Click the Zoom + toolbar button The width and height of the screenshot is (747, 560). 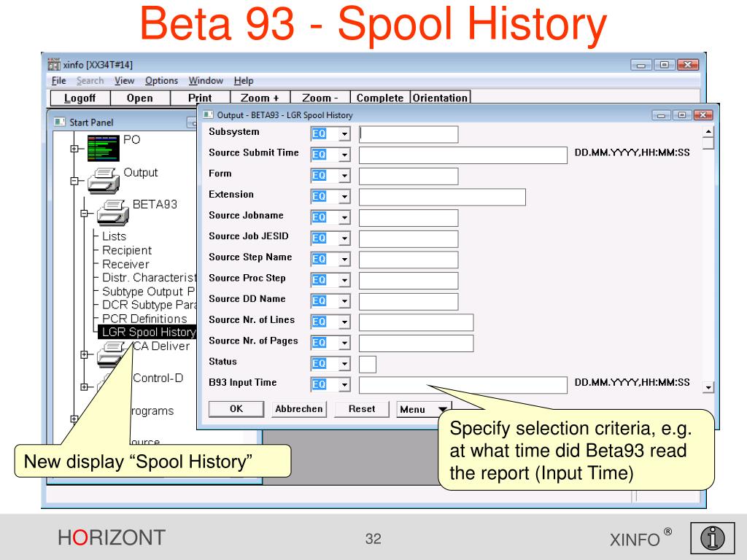[x=260, y=98]
